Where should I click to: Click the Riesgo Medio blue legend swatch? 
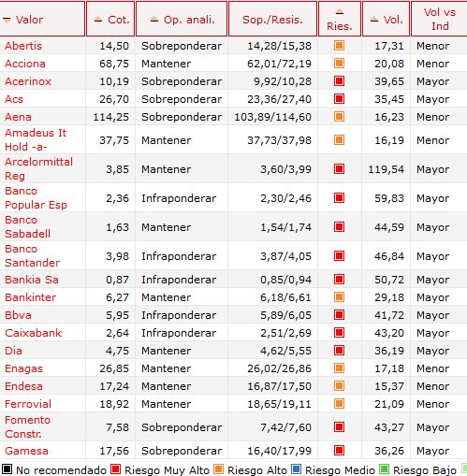coord(296,469)
